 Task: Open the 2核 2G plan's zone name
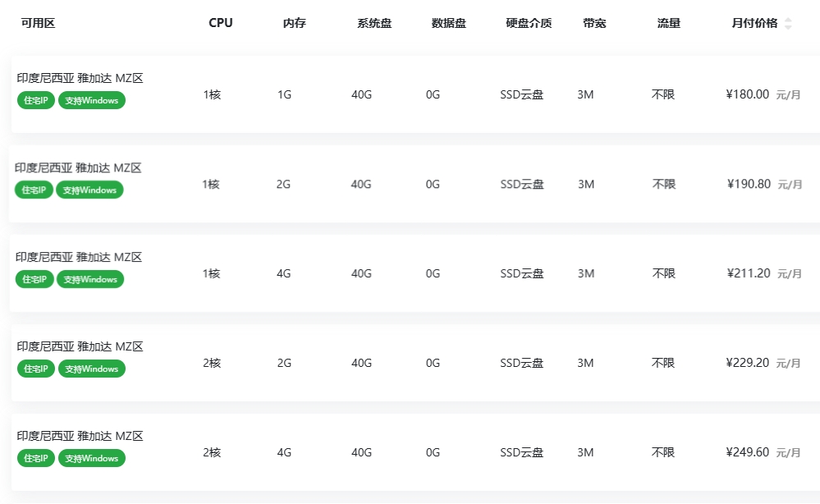[80, 346]
